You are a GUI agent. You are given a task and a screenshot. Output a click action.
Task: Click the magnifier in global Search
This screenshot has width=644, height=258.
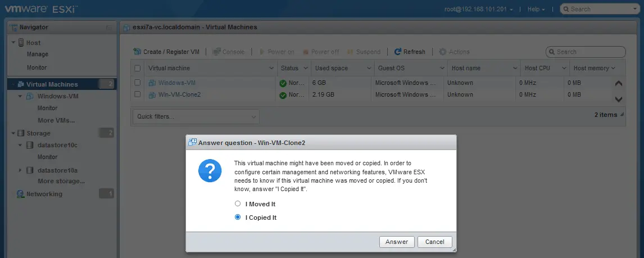566,9
